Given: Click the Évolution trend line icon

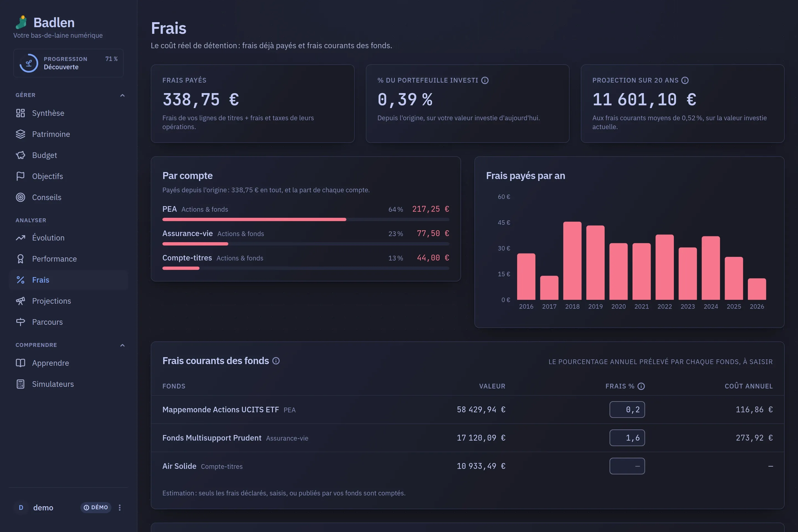Looking at the screenshot, I should [x=20, y=238].
